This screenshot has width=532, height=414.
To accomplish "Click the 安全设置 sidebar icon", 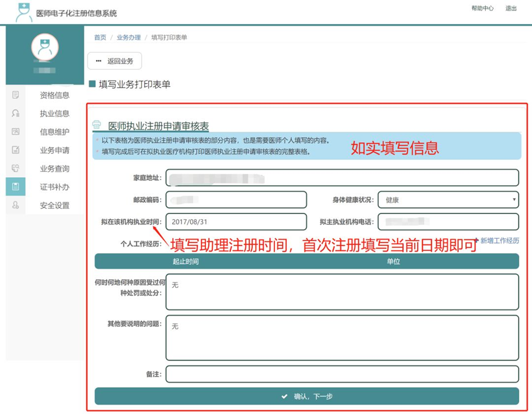I will pyautogui.click(x=15, y=205).
